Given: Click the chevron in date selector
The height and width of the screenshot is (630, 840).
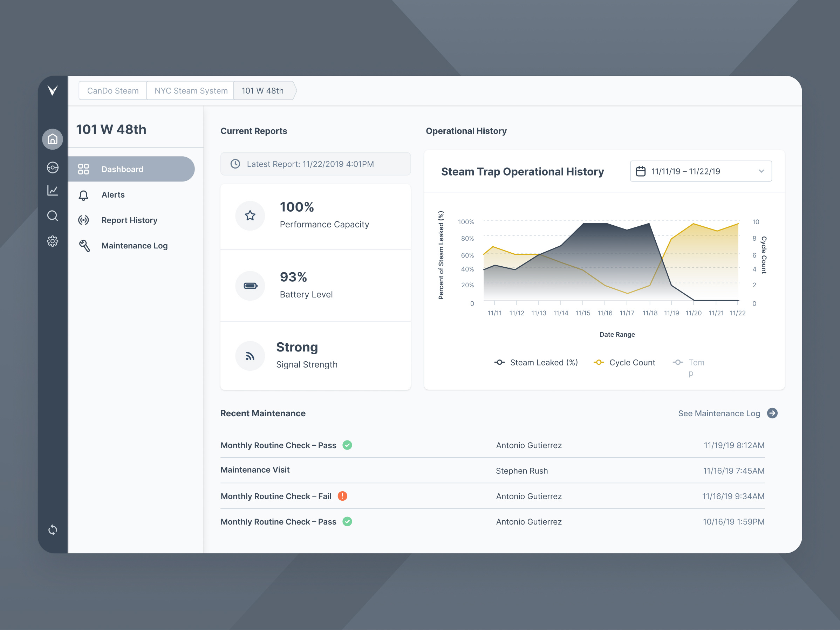Looking at the screenshot, I should [x=761, y=171].
